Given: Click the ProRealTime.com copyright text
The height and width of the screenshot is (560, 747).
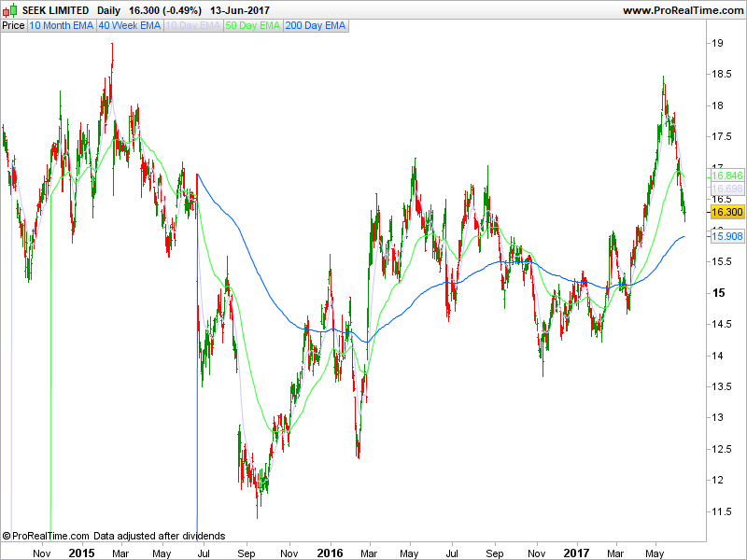Looking at the screenshot, I should pos(46,536).
